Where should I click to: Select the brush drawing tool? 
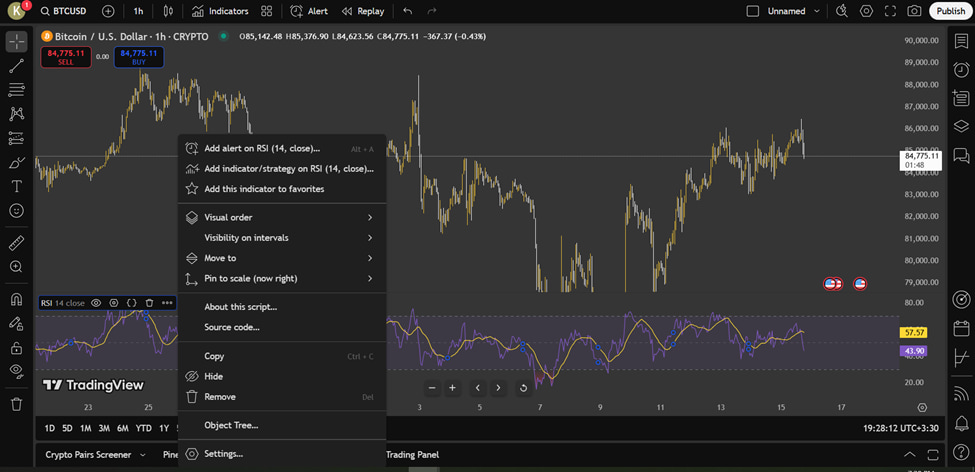point(17,163)
